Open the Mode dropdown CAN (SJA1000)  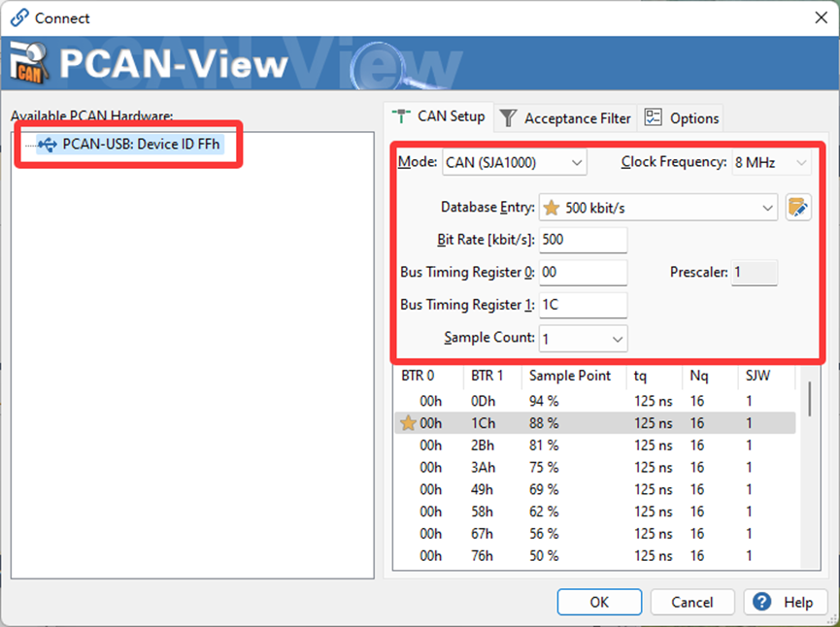[515, 162]
